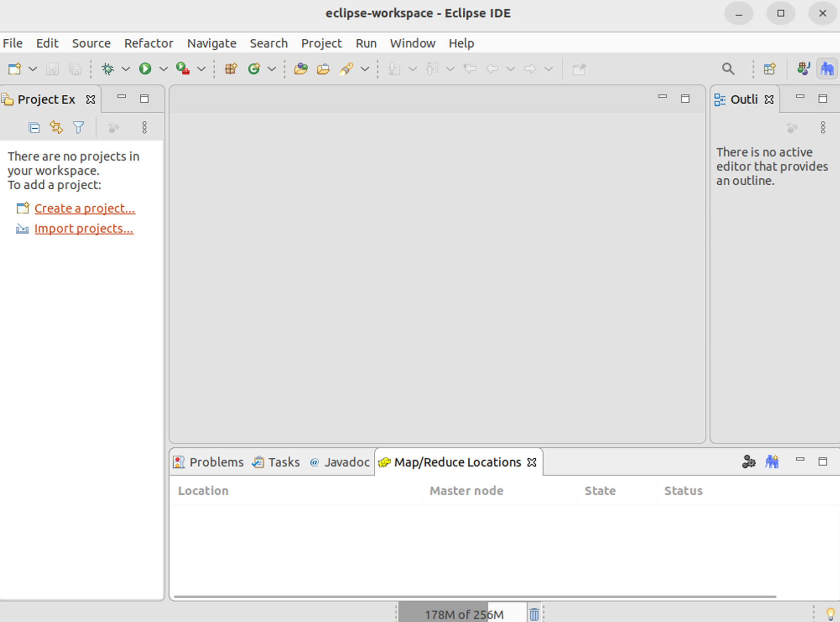Switch to the Map/Reduce elephant perspective
Screen dimensions: 840x622
coord(827,69)
